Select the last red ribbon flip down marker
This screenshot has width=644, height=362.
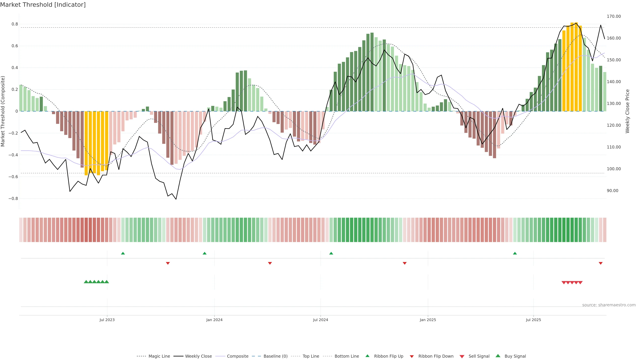tap(601, 263)
